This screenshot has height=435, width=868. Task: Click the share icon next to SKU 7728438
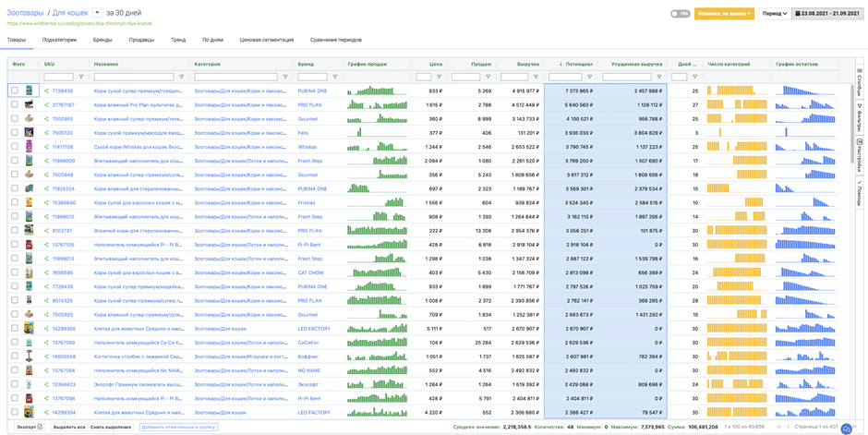tap(46, 91)
